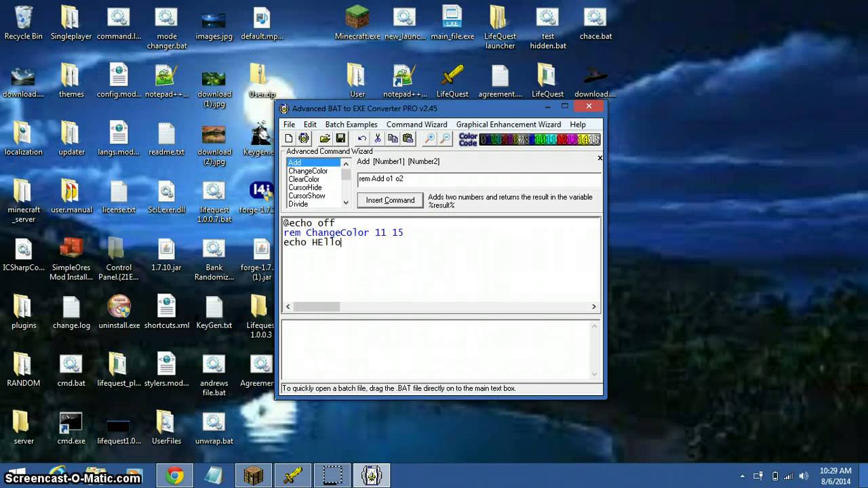Open the Graphical Enhancement Wizard menu
This screenshot has height=488, width=868.
[509, 125]
